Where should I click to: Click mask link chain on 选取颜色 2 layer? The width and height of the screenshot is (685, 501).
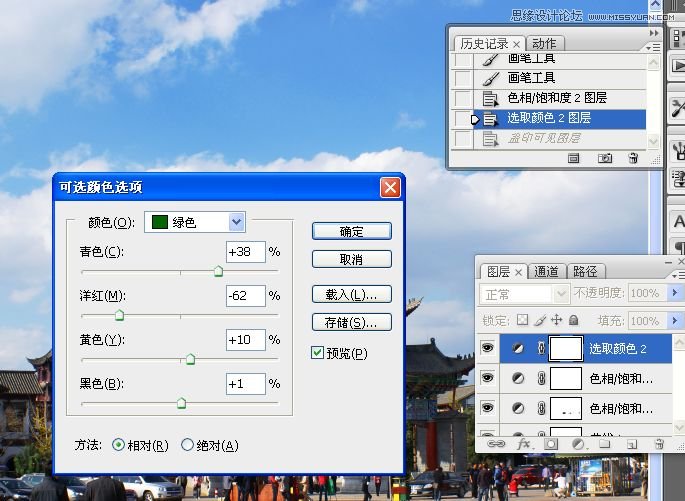click(x=541, y=348)
